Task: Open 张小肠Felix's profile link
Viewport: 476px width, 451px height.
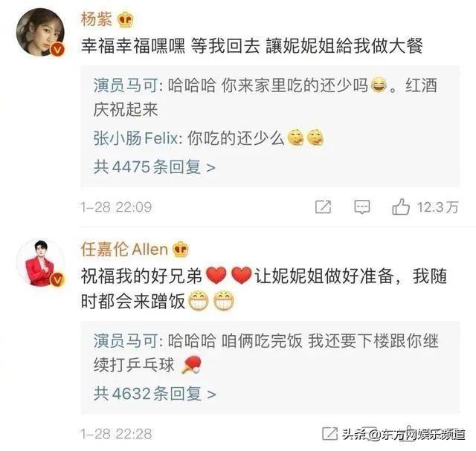Action: 135,139
